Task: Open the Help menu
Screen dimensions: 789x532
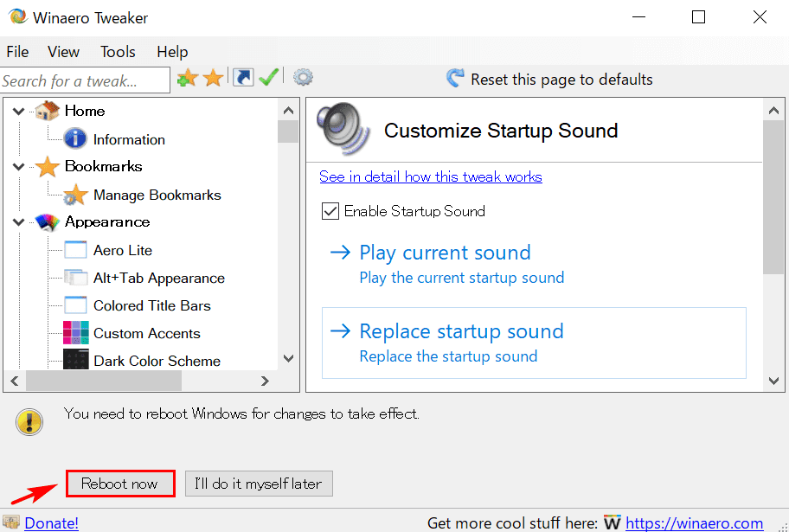Action: click(x=172, y=52)
